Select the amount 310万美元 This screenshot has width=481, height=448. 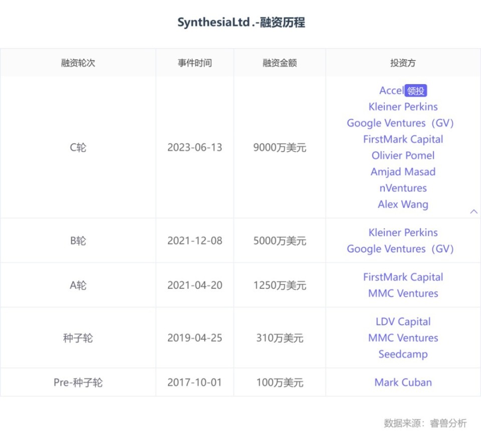[280, 338]
